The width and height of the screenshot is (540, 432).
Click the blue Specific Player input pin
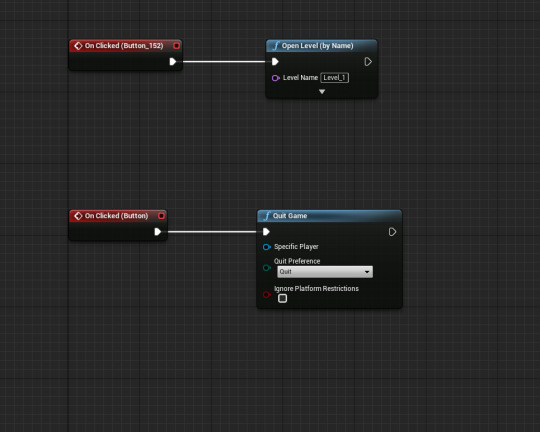click(267, 247)
